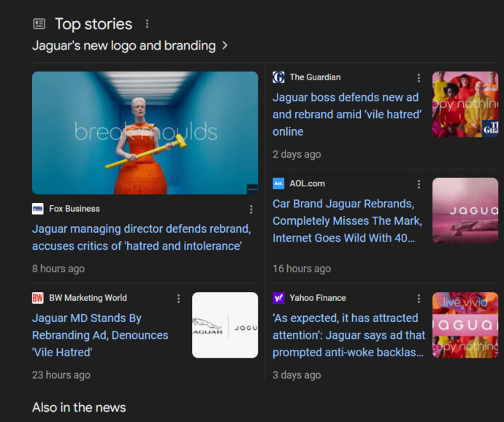Click The Guardian source favicon
This screenshot has width=504, height=422.
tap(278, 77)
